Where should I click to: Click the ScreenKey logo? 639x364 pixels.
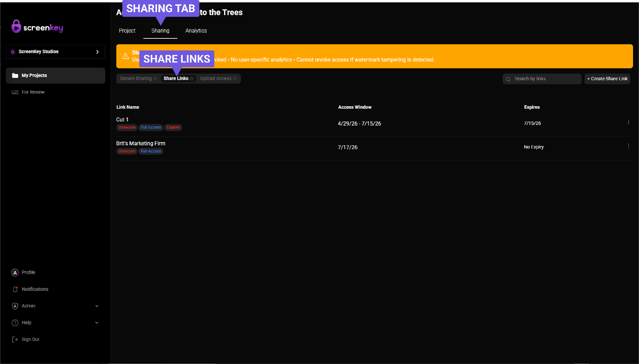pyautogui.click(x=37, y=27)
